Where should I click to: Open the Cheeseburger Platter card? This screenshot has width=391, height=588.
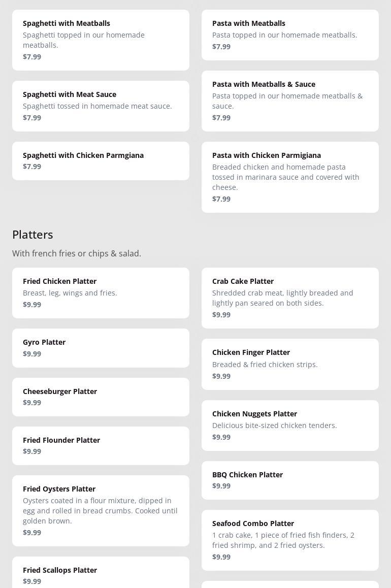point(101,397)
